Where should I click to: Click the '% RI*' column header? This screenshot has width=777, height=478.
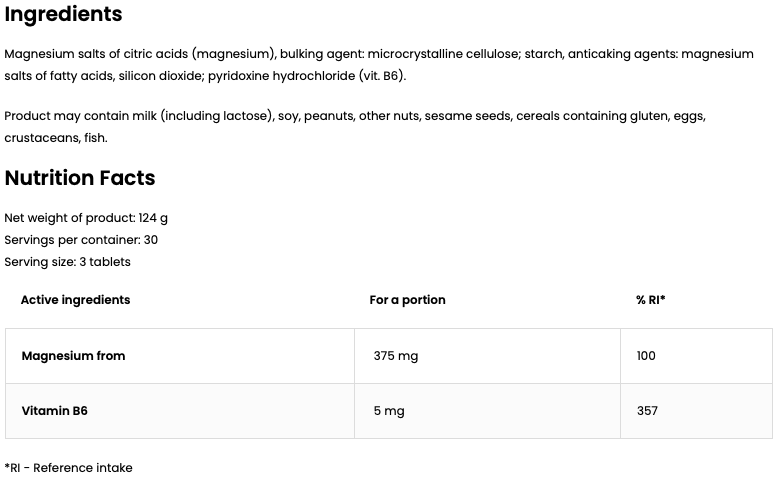(650, 300)
